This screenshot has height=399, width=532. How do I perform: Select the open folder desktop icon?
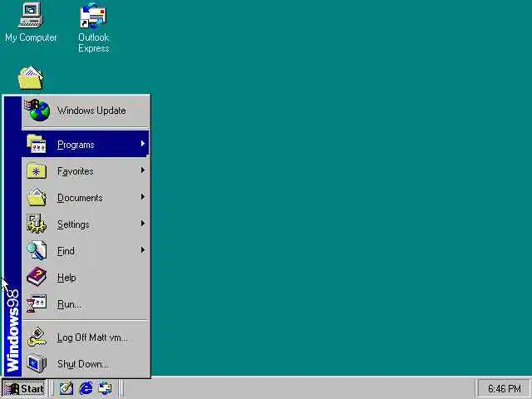[x=31, y=78]
